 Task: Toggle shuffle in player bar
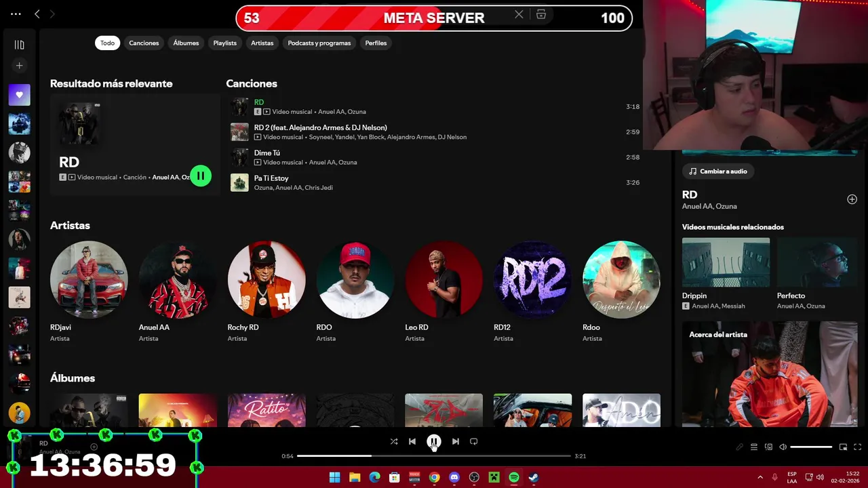click(394, 441)
